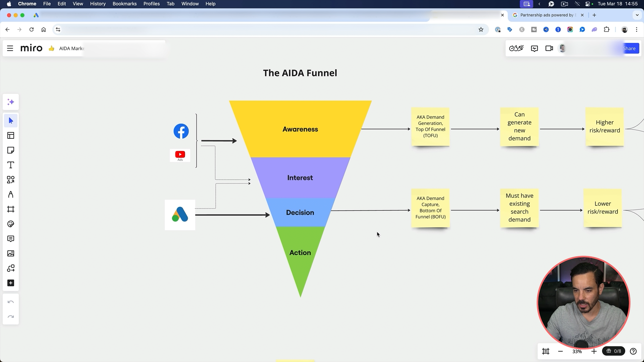Open the Bookmarks menu
644x362 pixels.
point(124,4)
